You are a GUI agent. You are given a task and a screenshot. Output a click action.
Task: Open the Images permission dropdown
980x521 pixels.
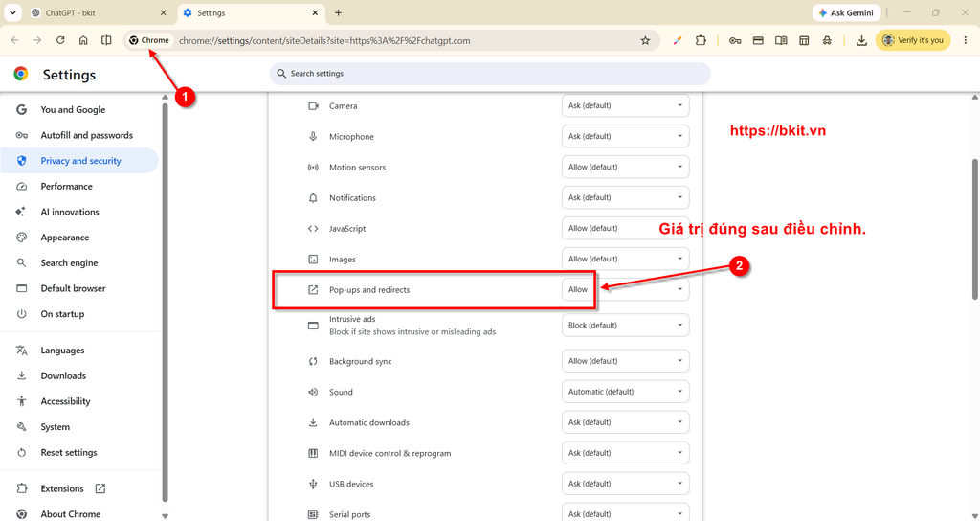(626, 259)
